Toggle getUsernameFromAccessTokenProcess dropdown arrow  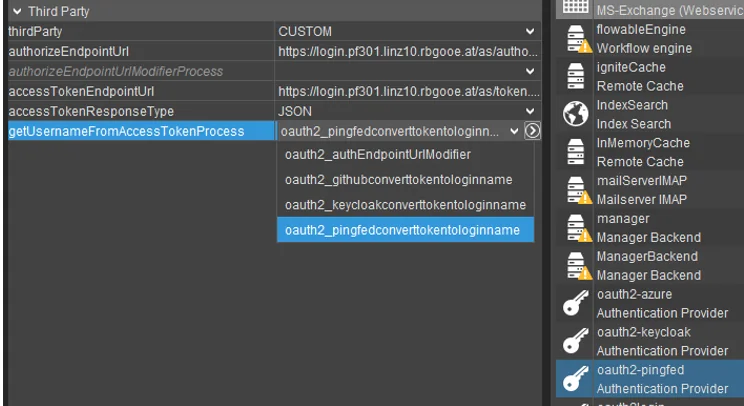514,131
